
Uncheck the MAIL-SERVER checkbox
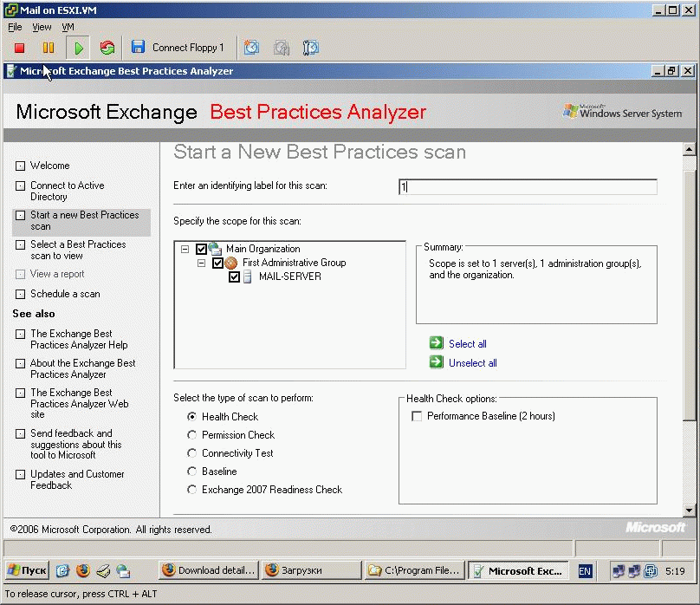[x=235, y=276]
